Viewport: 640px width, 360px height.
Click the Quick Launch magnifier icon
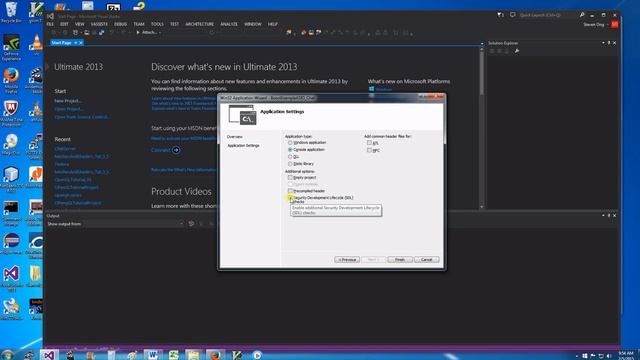(582, 15)
